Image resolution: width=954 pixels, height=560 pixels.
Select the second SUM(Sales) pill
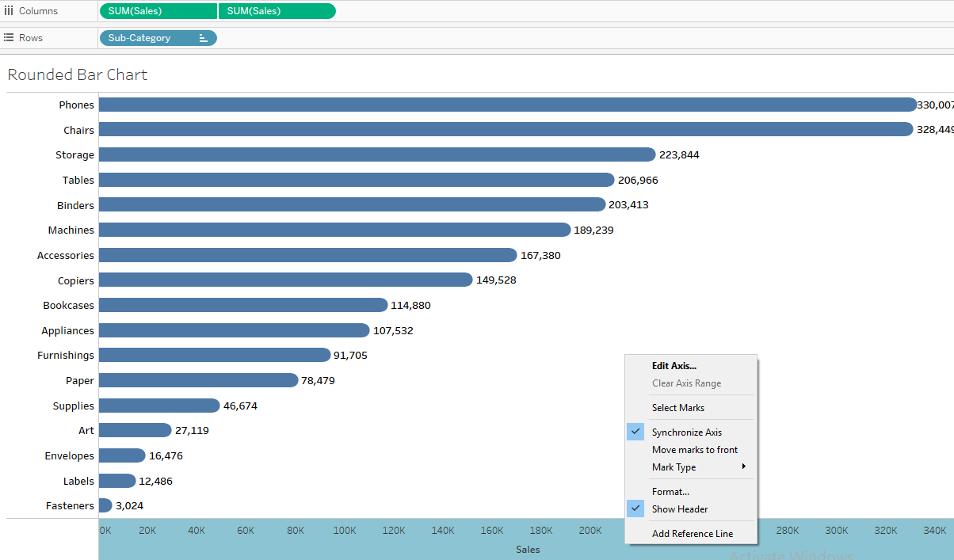(x=277, y=10)
